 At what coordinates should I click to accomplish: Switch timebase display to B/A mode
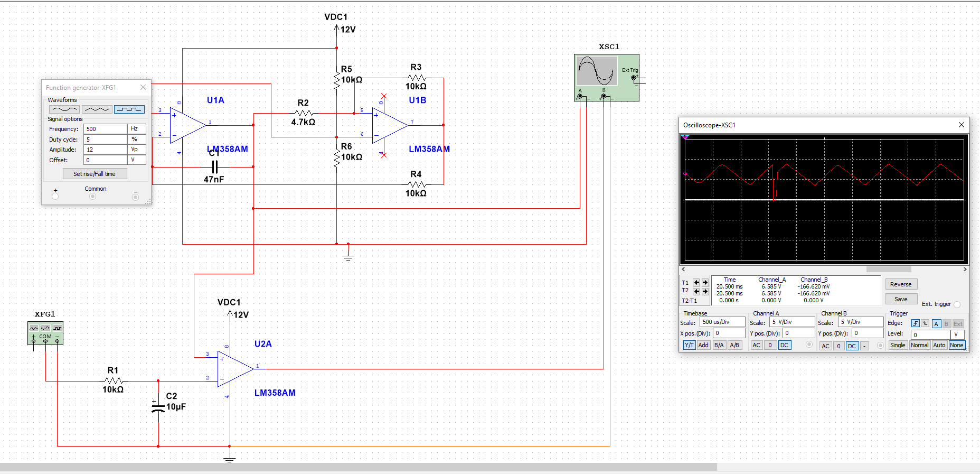tap(719, 345)
